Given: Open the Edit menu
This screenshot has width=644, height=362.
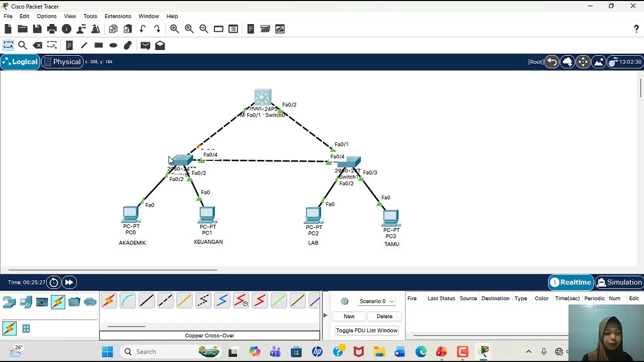Looking at the screenshot, I should 24,16.
